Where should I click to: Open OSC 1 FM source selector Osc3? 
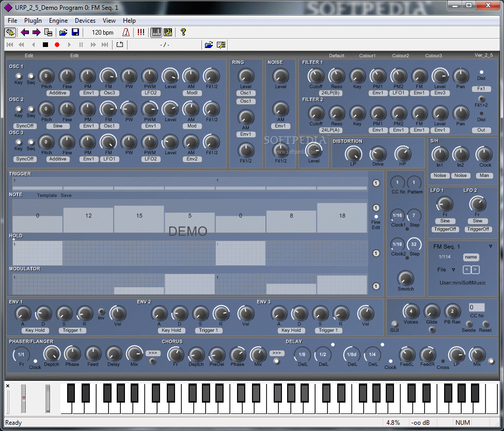(x=109, y=93)
